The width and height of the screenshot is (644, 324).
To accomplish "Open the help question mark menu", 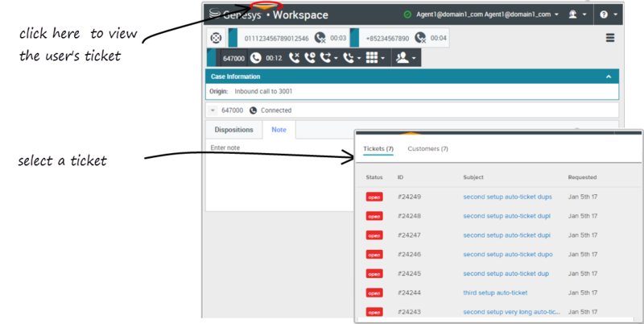I will point(607,15).
